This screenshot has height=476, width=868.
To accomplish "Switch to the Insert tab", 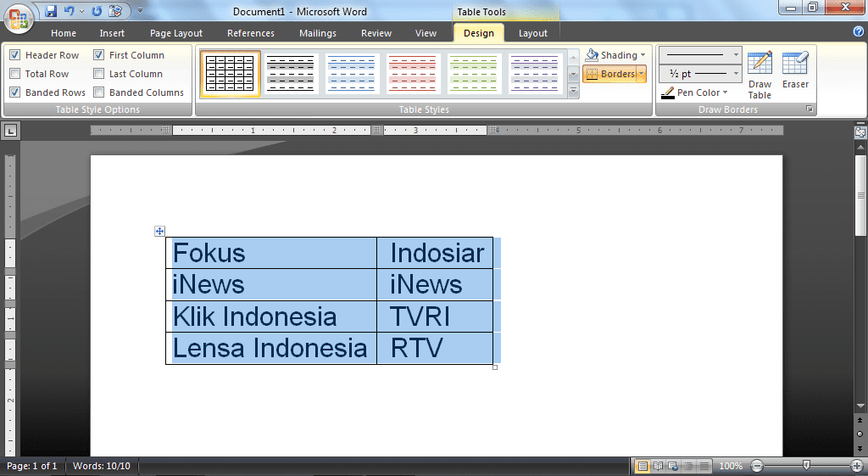I will 112,33.
